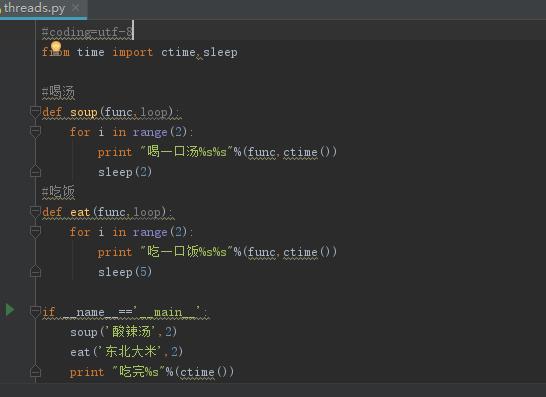This screenshot has height=397, width=546.
Task: Click the string "吃一口饭%s%s"
Action: (x=186, y=252)
